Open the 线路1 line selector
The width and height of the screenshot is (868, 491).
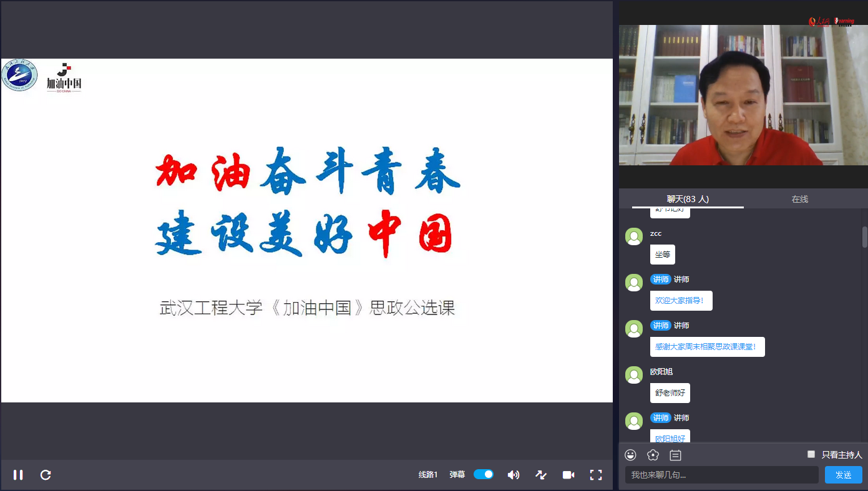pos(428,475)
